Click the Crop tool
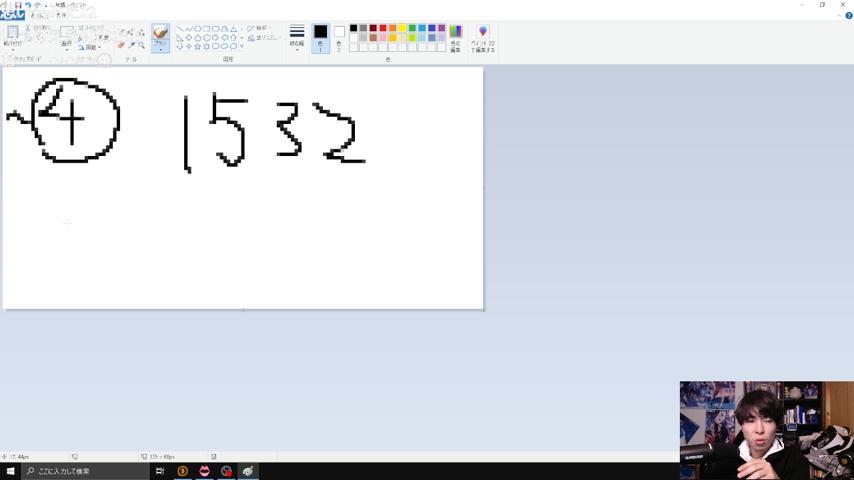Viewport: 854px width, 480px height. [x=91, y=28]
